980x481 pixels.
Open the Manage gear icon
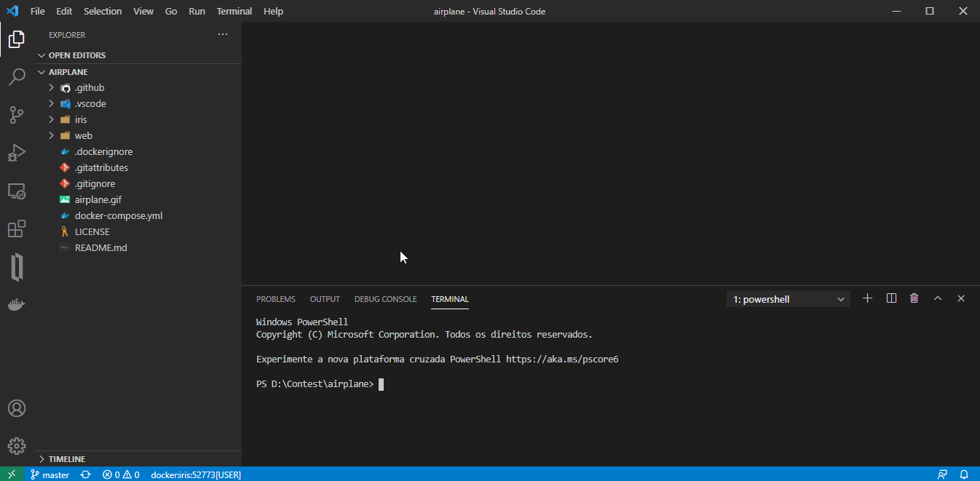(x=17, y=446)
